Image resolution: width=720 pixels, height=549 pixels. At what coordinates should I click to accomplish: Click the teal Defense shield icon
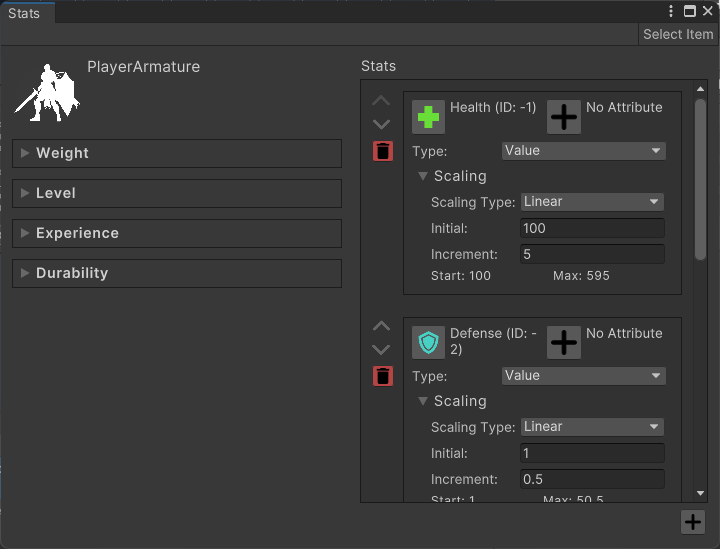pos(428,343)
